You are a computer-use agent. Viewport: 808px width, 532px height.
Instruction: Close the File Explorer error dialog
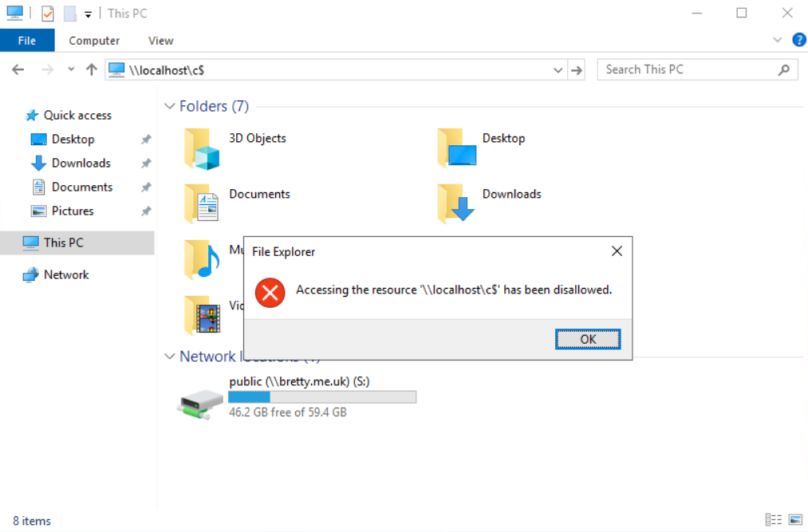pos(616,251)
